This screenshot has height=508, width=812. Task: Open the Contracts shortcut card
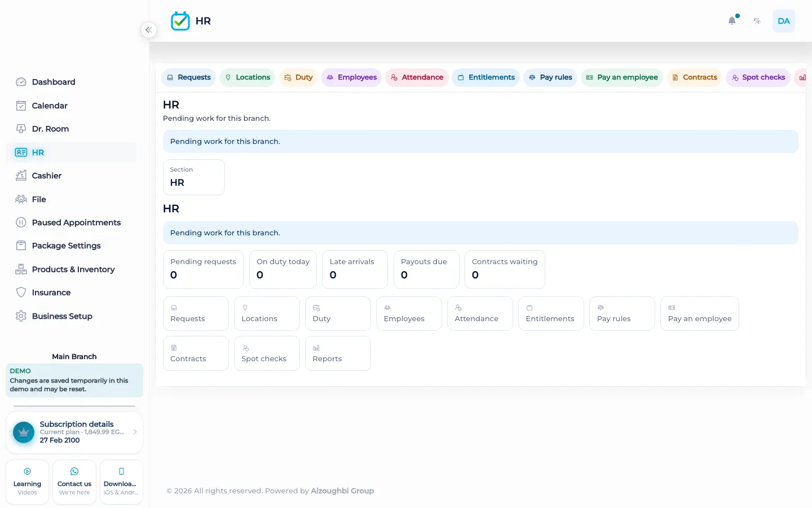196,353
